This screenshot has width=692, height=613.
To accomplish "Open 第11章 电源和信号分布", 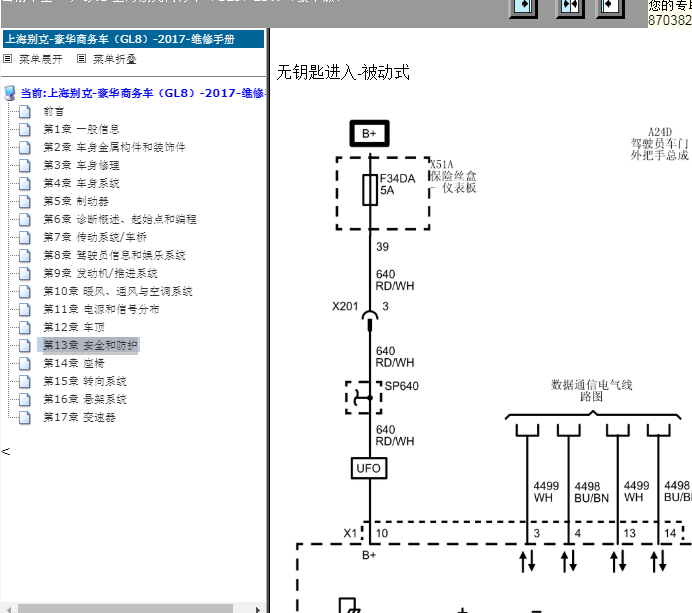I will coord(101,309).
